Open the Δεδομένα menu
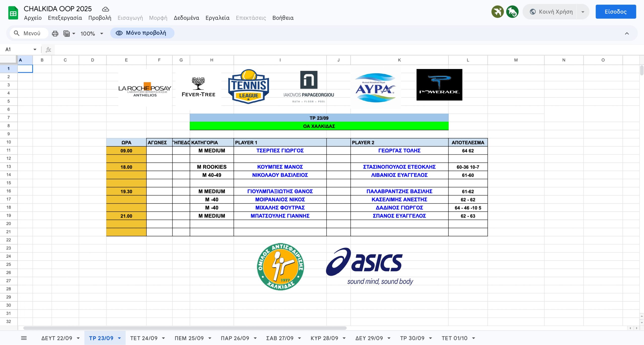 186,18
